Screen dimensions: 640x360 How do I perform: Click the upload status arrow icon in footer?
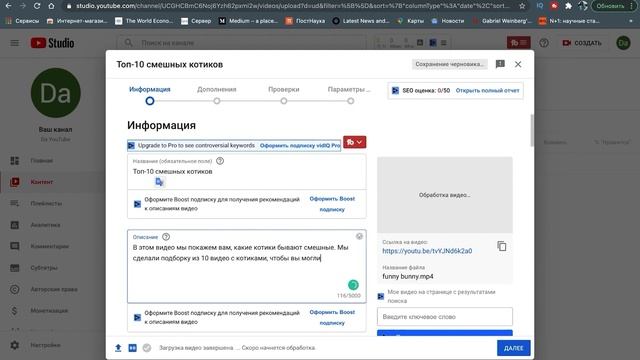pos(118,348)
